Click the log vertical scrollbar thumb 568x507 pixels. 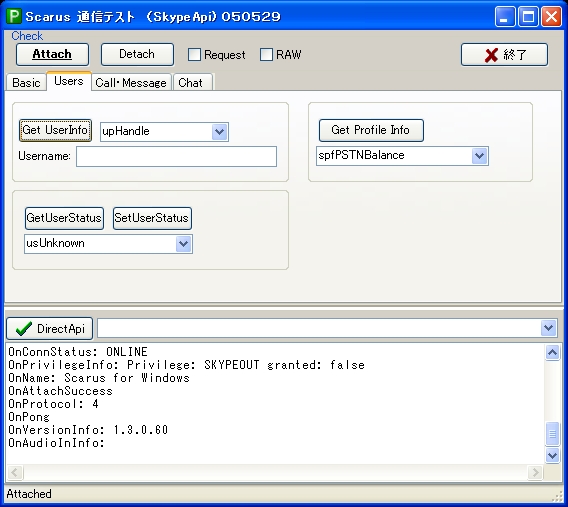point(552,433)
